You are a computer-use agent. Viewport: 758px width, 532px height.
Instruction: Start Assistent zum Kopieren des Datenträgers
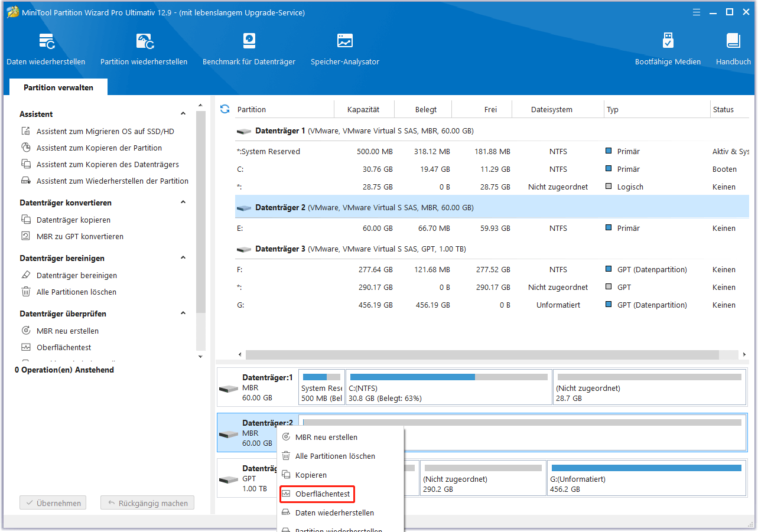point(108,165)
